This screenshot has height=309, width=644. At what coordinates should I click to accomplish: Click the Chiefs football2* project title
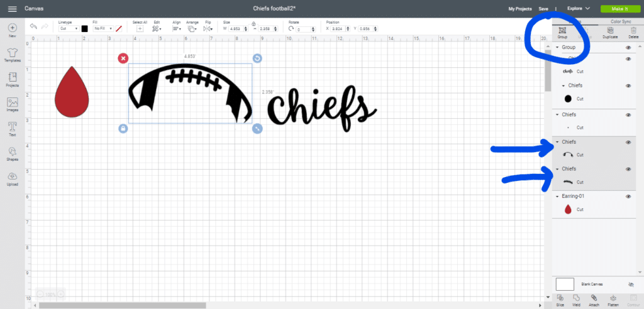tap(274, 9)
